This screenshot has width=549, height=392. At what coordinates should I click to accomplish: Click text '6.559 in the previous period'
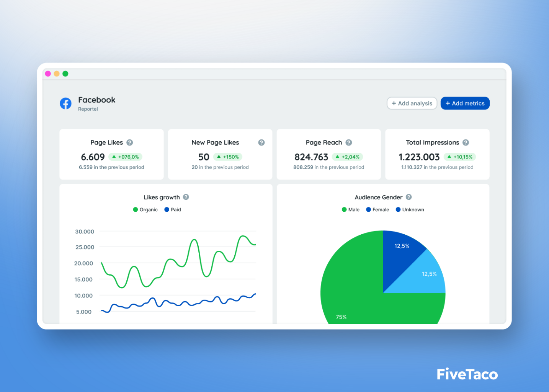pos(111,167)
